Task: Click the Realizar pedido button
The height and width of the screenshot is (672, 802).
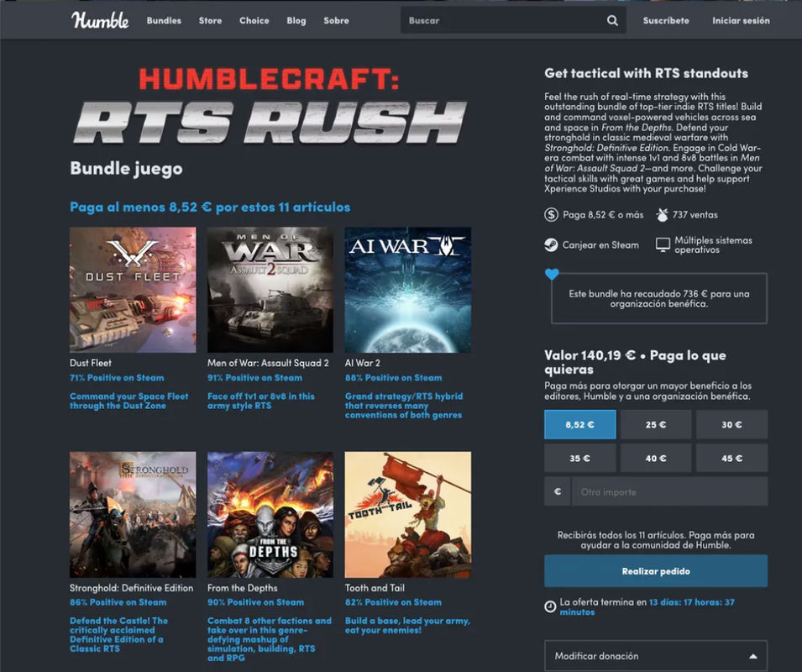Action: pos(656,571)
